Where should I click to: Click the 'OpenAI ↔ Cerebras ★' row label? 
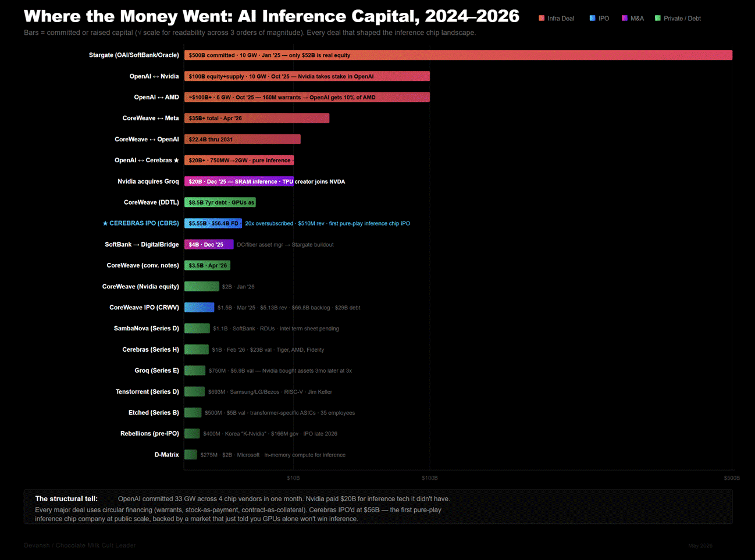point(147,160)
